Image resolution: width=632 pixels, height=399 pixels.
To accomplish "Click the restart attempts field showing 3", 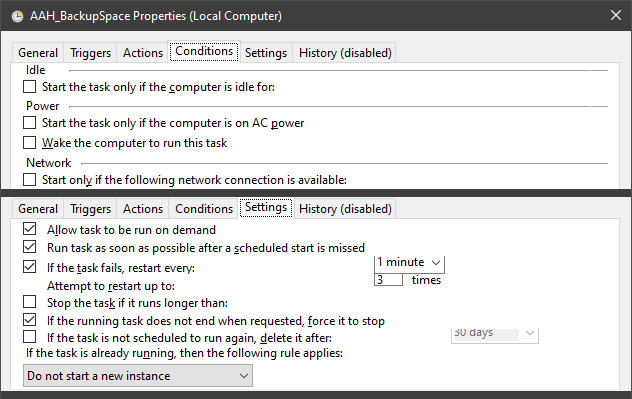I will tap(388, 280).
